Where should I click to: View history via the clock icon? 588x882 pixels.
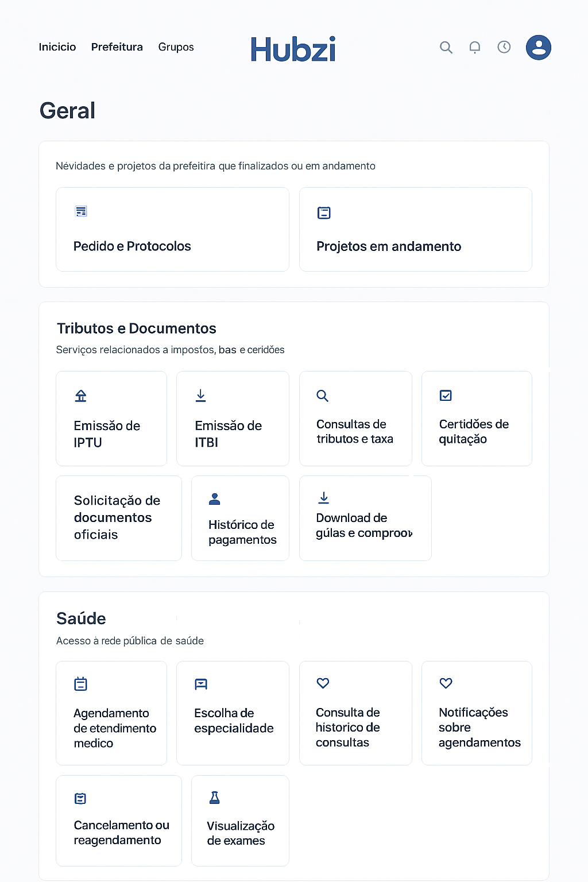pyautogui.click(x=504, y=47)
